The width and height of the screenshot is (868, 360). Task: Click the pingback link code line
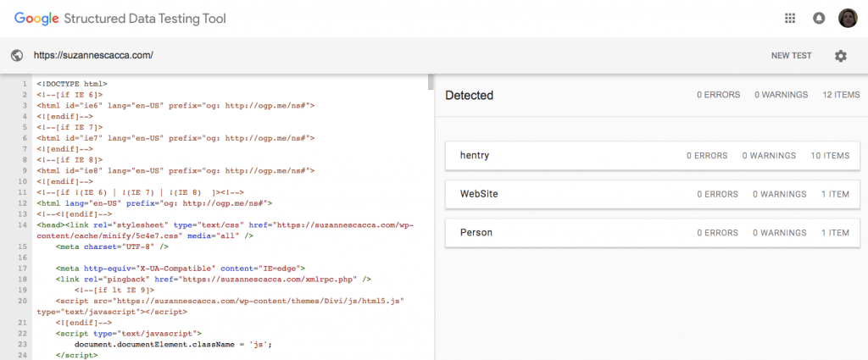213,280
